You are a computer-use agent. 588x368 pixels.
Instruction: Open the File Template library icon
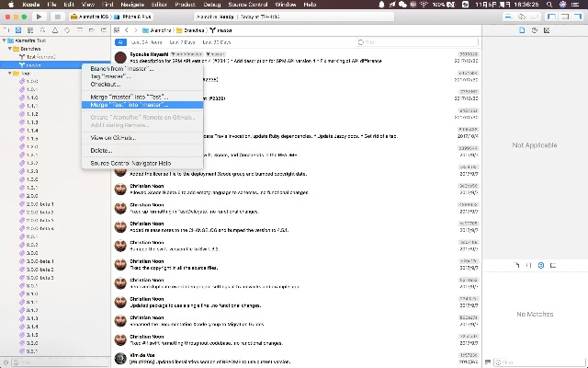click(516, 265)
